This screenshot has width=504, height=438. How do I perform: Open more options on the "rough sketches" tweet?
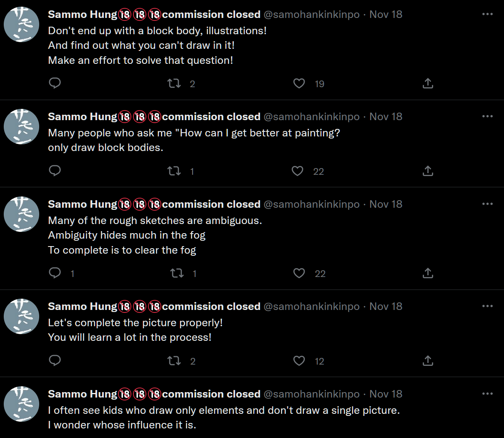point(487,204)
